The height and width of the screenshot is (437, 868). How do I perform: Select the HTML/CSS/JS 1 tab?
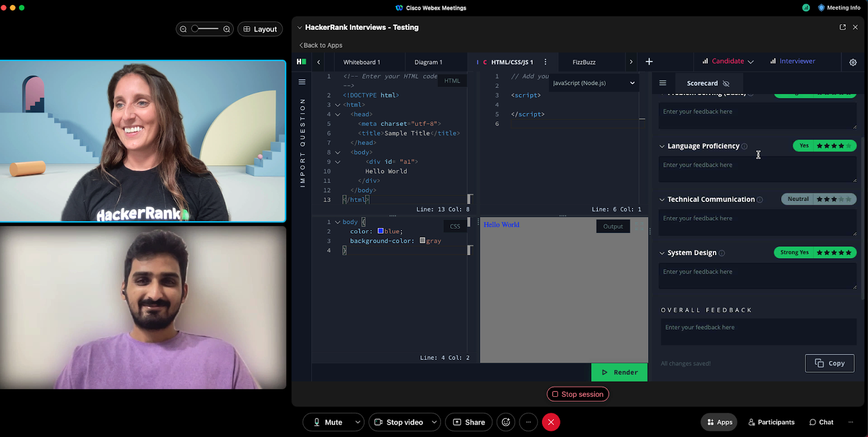tap(512, 62)
